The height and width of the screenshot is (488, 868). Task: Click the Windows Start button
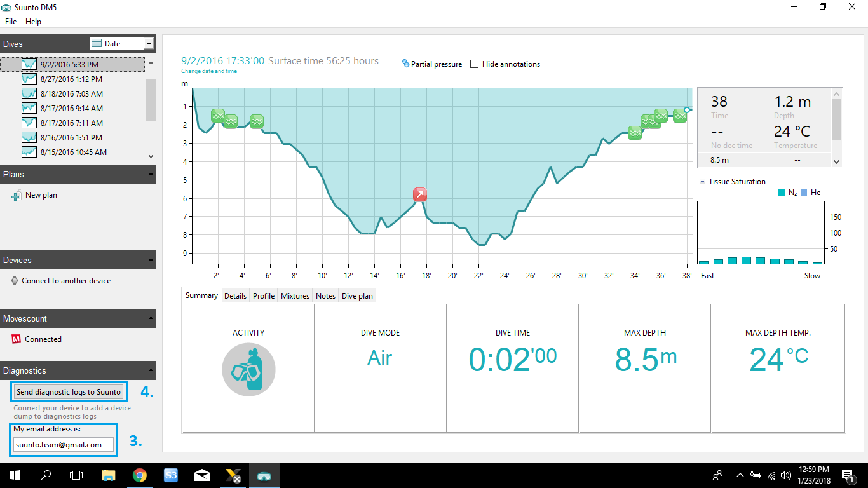pyautogui.click(x=15, y=475)
